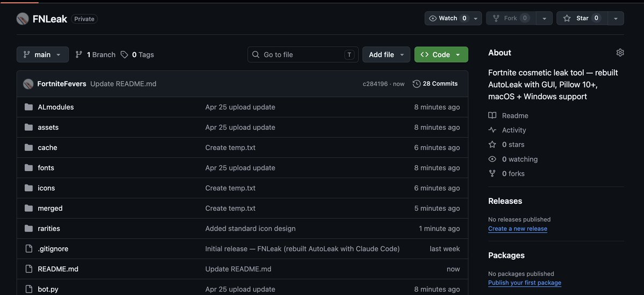This screenshot has width=644, height=295.
Task: Open the fonts folder name
Action: click(46, 168)
